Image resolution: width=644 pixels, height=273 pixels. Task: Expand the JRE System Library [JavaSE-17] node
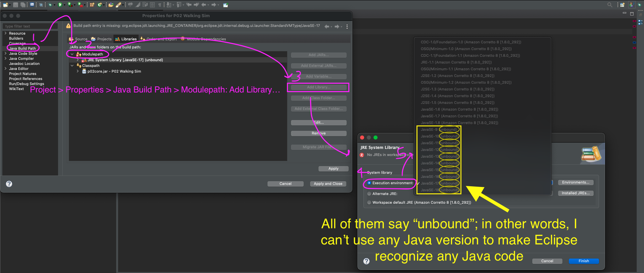[78, 60]
